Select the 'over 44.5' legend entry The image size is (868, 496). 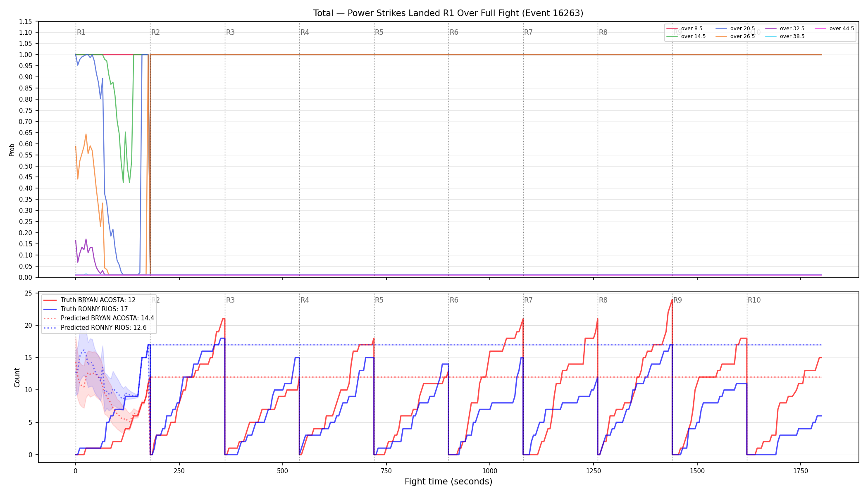[834, 29]
